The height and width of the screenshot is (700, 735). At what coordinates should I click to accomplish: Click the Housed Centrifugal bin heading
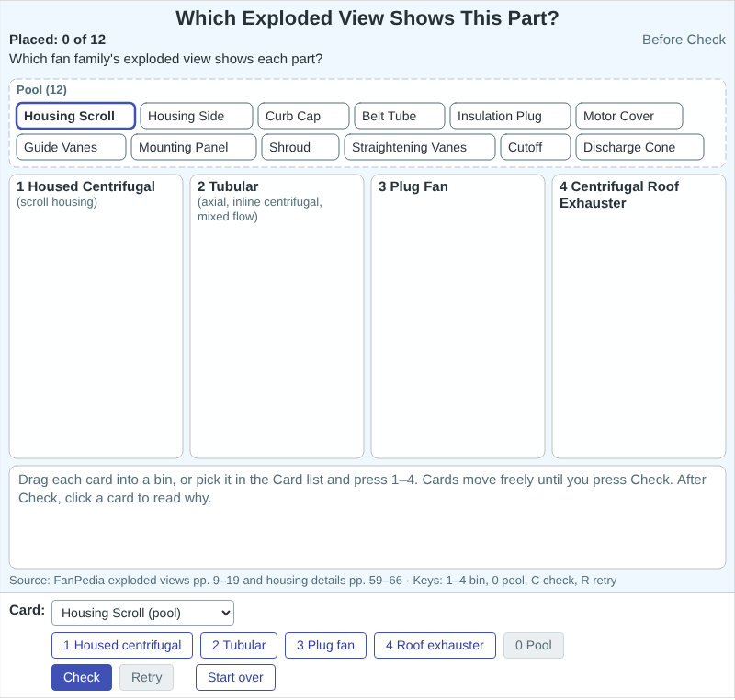(x=85, y=186)
